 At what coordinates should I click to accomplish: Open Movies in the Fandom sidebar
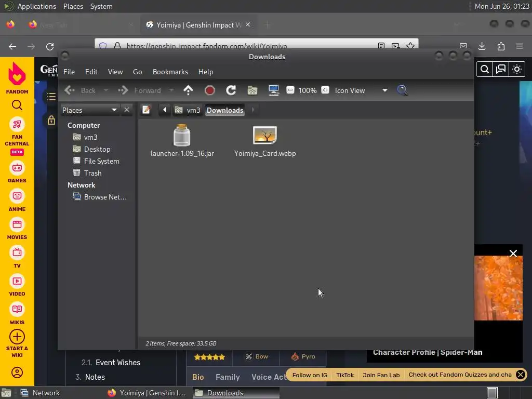17,229
